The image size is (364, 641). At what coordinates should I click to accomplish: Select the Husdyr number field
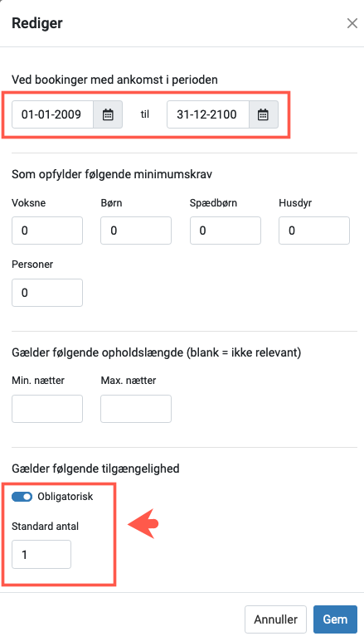tap(314, 231)
